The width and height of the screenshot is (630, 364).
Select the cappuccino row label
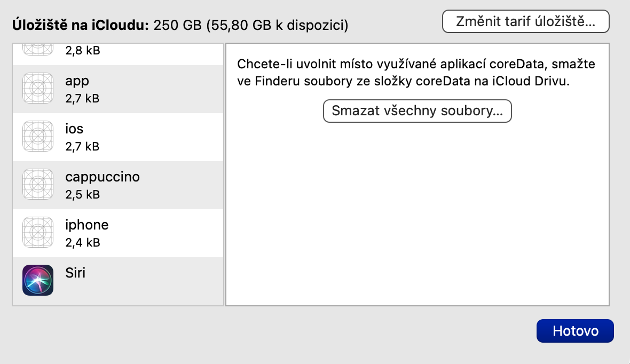[103, 177]
